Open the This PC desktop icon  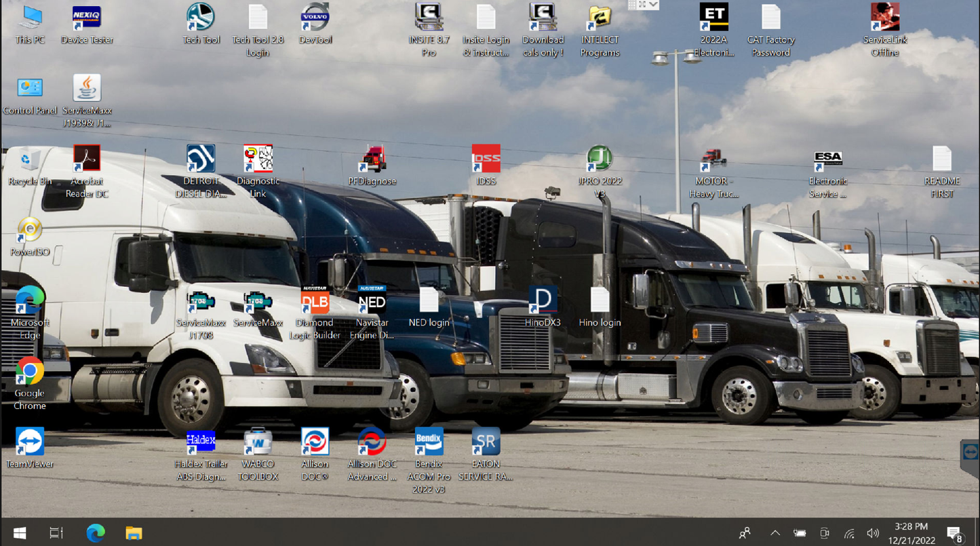click(30, 24)
